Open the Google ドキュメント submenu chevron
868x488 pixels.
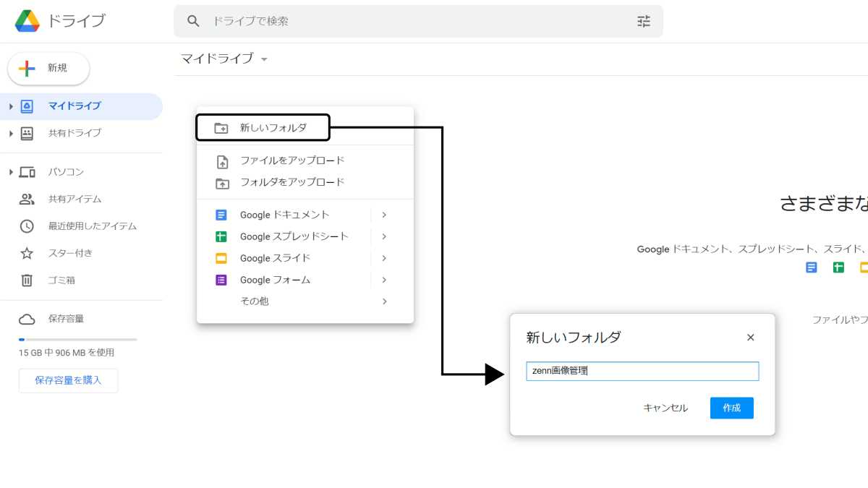(x=384, y=215)
